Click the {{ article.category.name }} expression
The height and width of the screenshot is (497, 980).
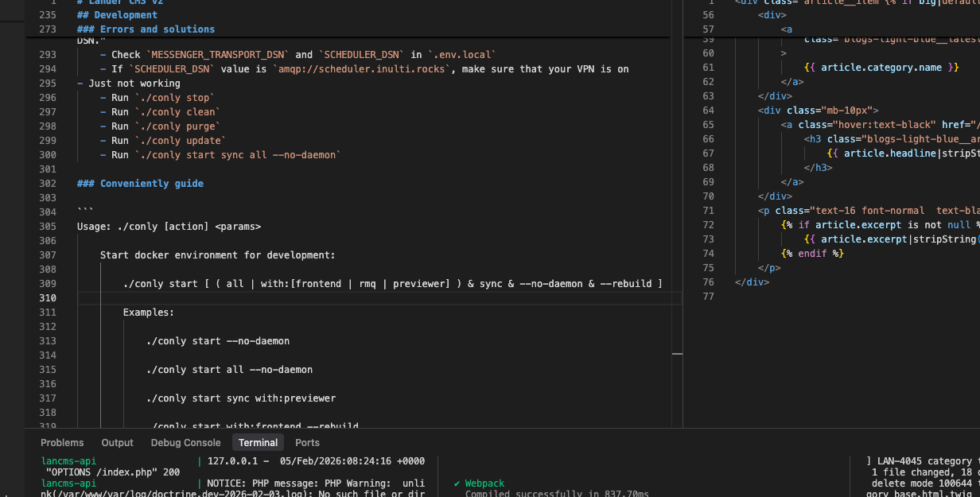coord(881,68)
